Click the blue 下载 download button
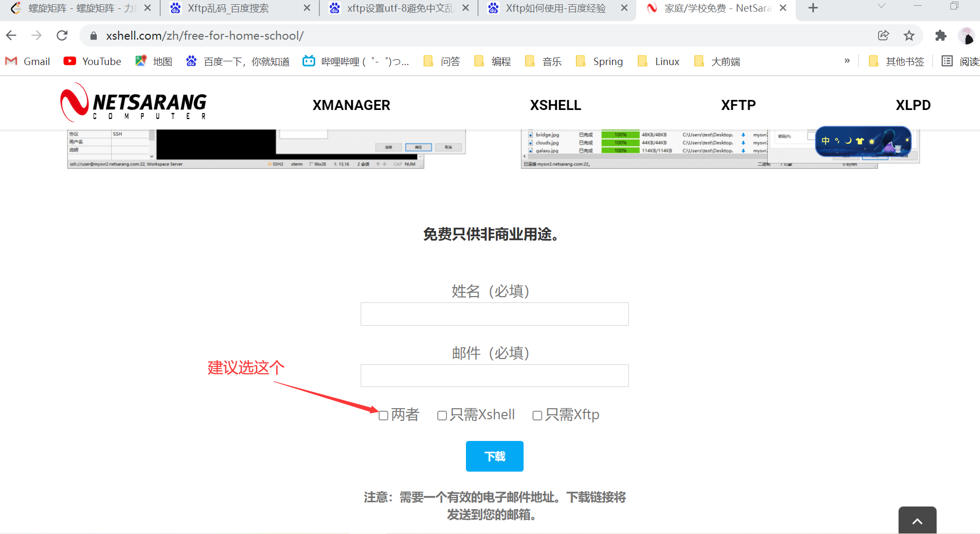Image resolution: width=980 pixels, height=534 pixels. point(494,456)
